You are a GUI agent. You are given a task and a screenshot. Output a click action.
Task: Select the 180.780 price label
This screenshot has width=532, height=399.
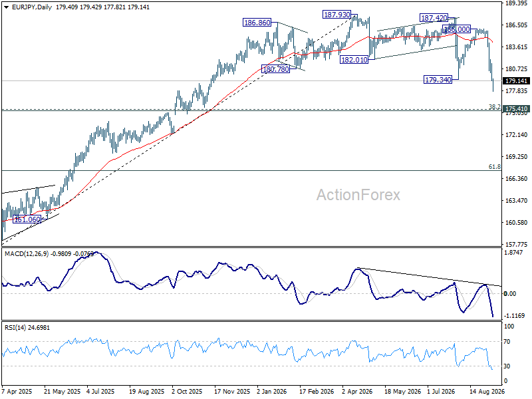pyautogui.click(x=276, y=69)
